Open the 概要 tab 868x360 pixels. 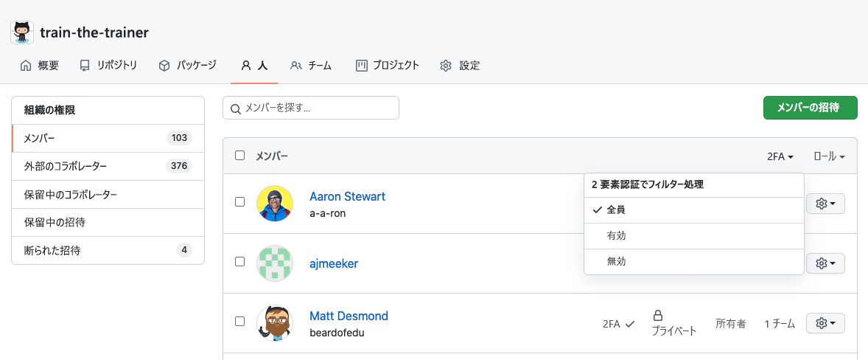(39, 66)
